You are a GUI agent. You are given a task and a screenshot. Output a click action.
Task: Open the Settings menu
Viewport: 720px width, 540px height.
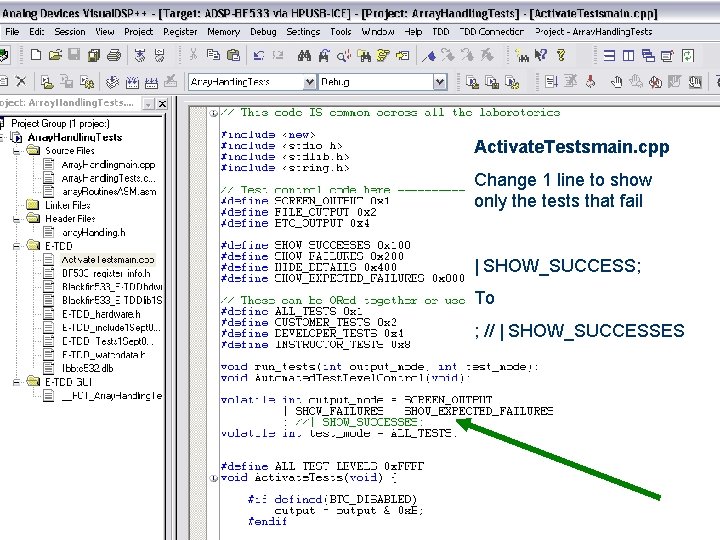coord(303,32)
